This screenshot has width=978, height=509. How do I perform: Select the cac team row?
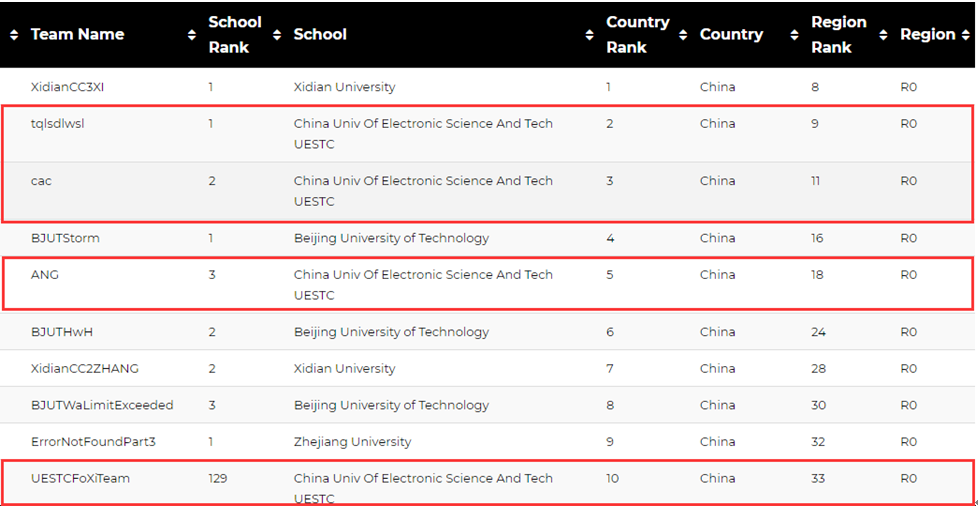(x=487, y=191)
